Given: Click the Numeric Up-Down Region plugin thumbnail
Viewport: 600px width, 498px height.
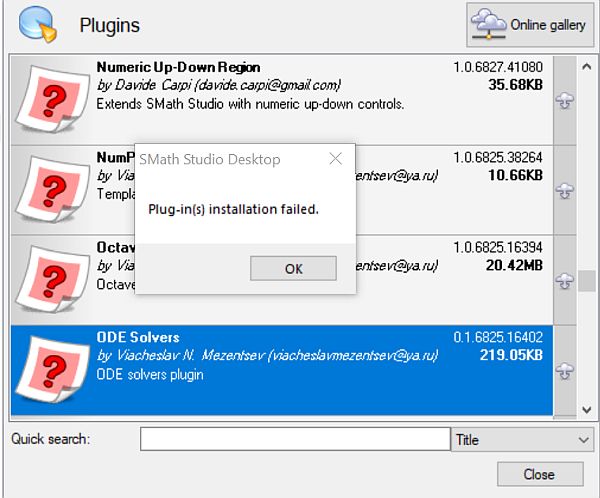Looking at the screenshot, I should coord(51,101).
